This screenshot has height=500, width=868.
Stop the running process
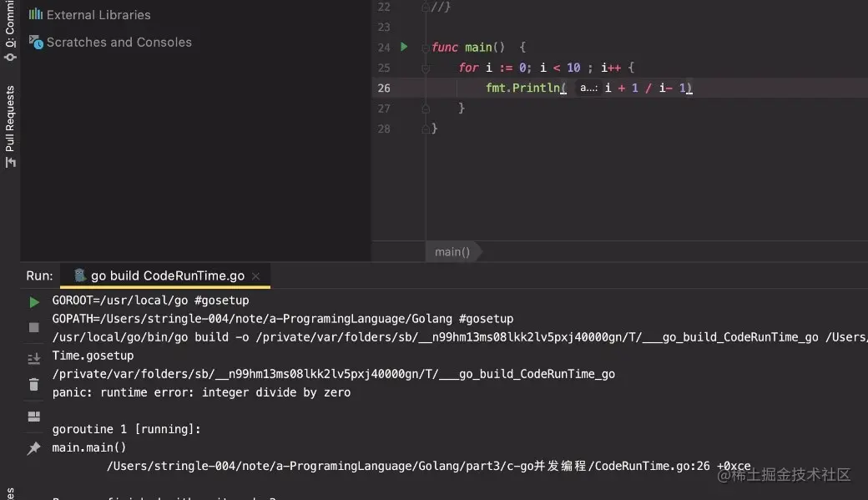point(33,327)
